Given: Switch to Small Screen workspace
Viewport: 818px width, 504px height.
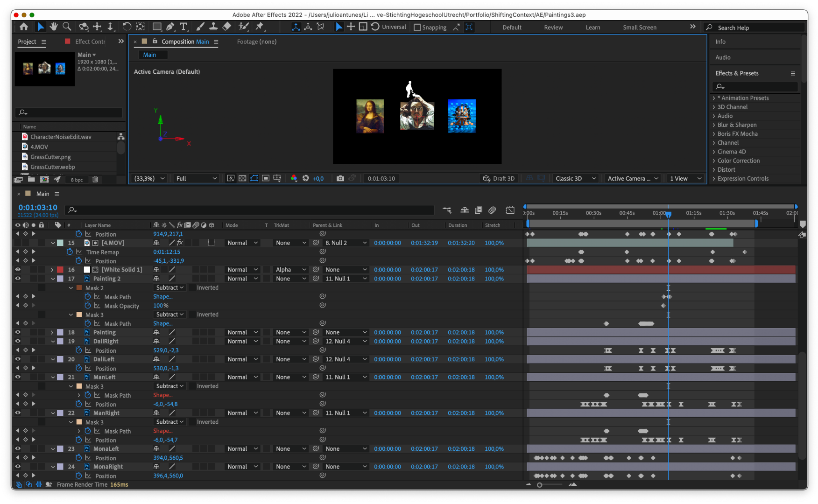Looking at the screenshot, I should pos(640,27).
